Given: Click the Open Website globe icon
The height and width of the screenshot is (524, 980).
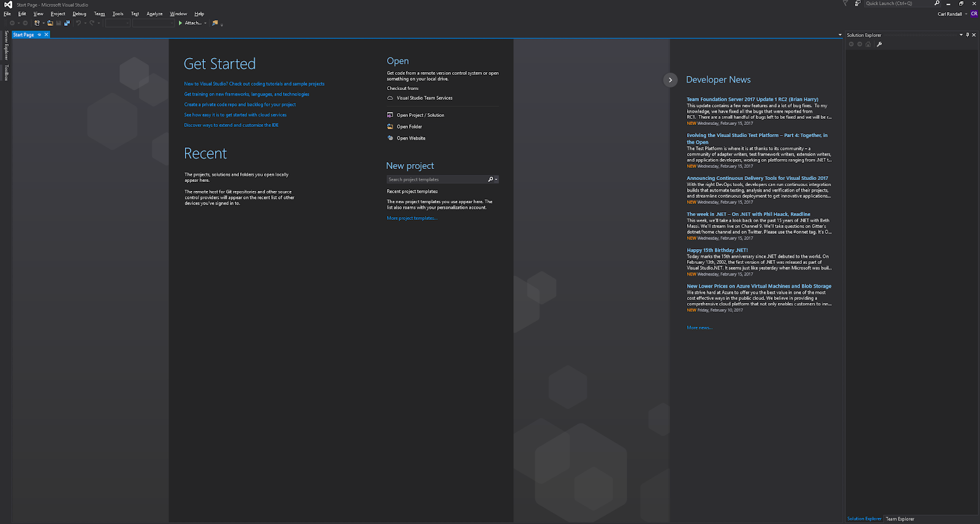Looking at the screenshot, I should pos(390,138).
